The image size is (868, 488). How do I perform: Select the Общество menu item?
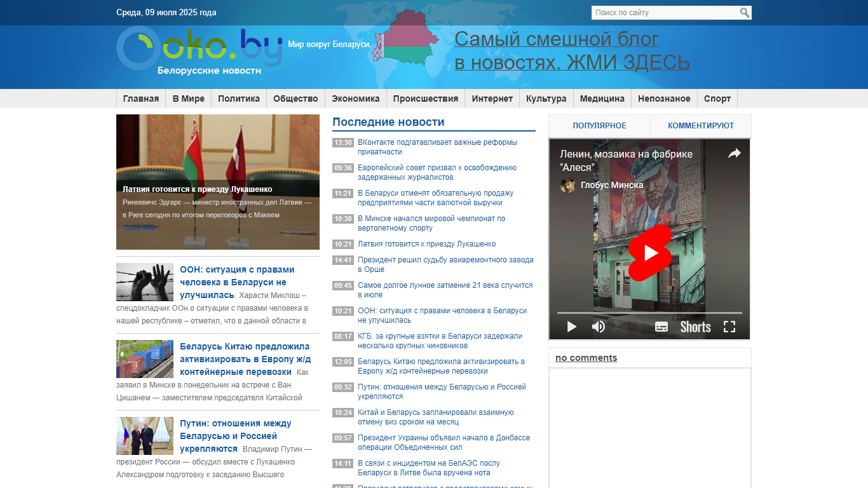[x=295, y=98]
